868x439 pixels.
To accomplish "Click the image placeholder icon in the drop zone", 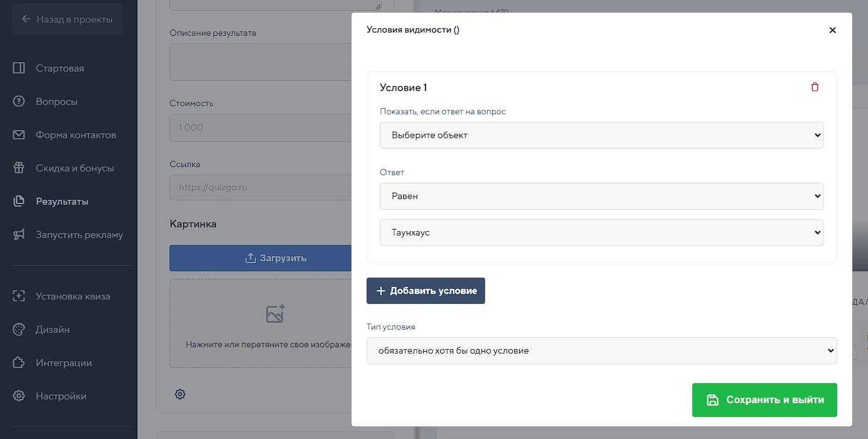I will (275, 313).
